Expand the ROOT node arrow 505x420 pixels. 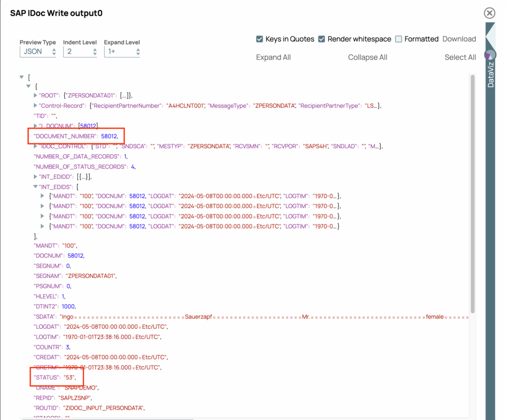click(35, 95)
